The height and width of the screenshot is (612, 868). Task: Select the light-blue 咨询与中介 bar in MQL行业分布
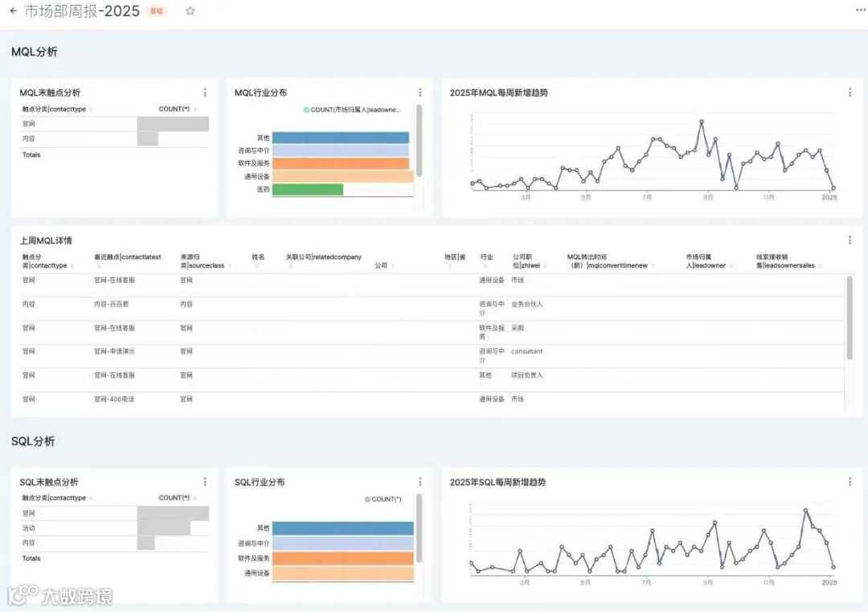341,150
